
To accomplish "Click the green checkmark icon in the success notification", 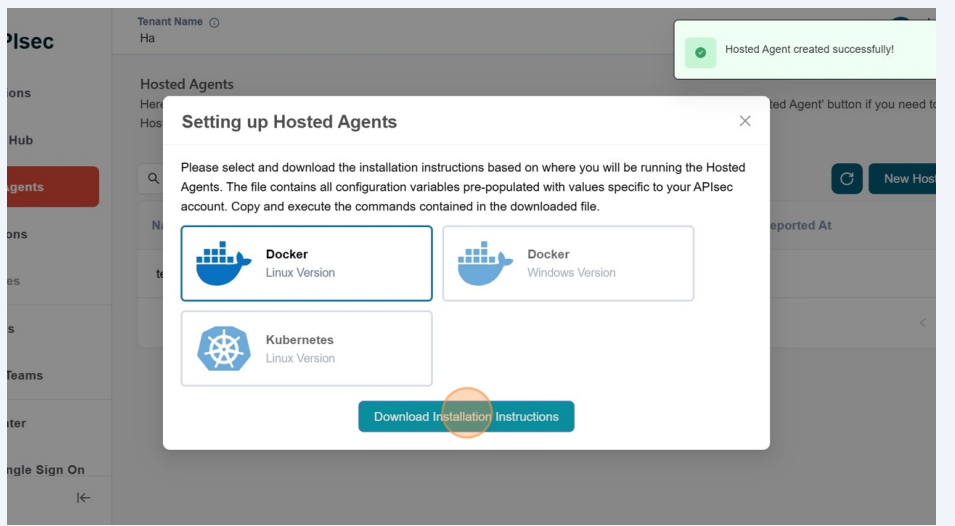I will 700,50.
